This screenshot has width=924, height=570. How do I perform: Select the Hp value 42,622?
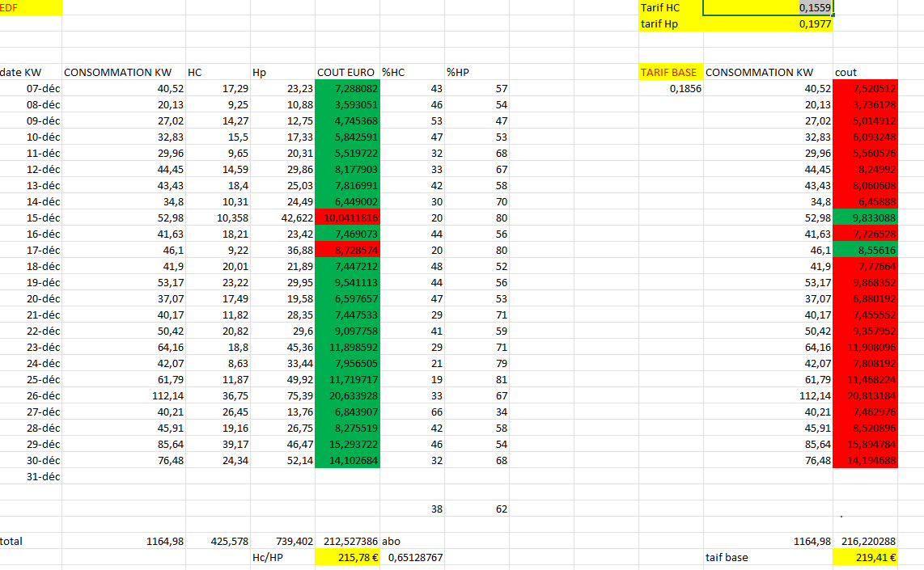tap(283, 217)
